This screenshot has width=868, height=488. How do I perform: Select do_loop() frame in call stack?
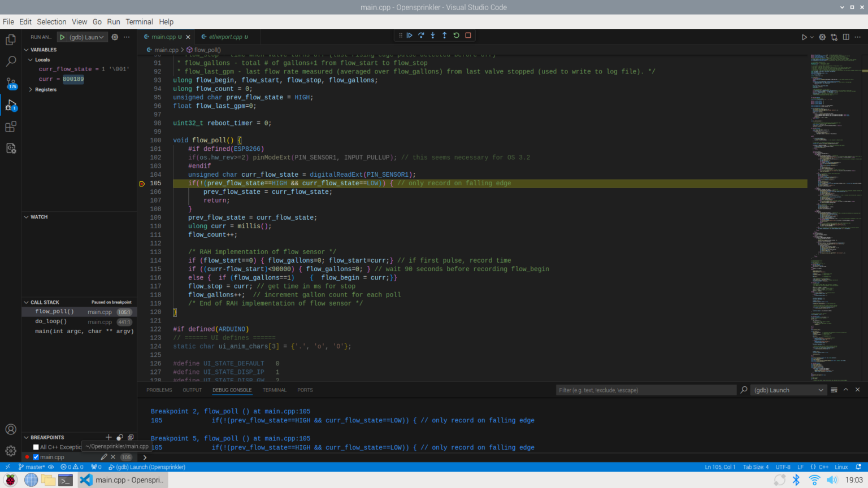pos(79,321)
